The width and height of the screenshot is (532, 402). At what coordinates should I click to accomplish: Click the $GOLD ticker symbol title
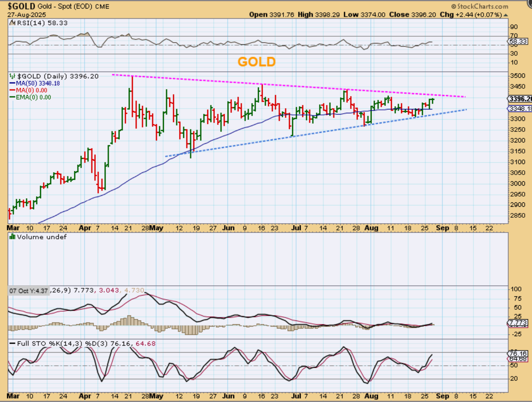19,6
